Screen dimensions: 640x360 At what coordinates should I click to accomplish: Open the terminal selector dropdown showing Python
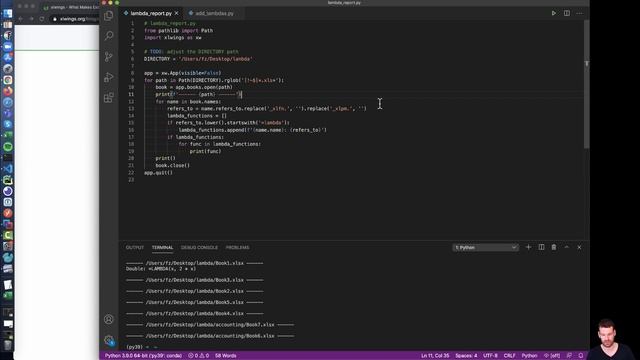(x=485, y=247)
